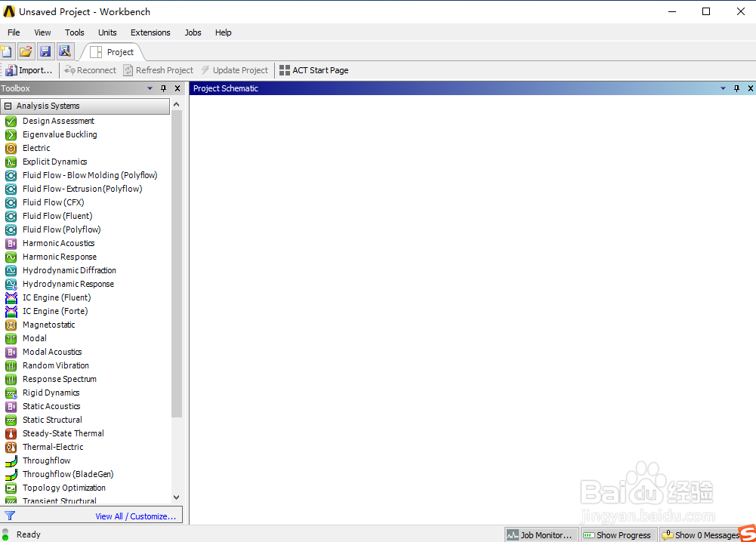Open the File menu
Viewport: 756px width, 542px height.
14,32
